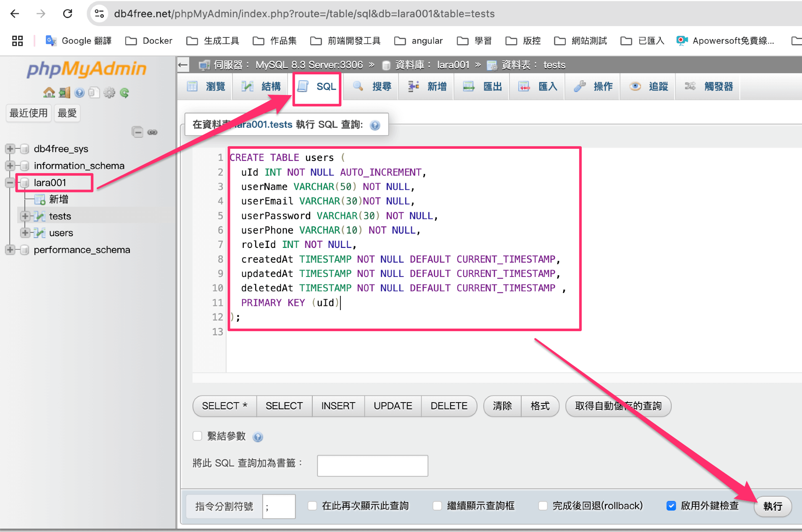The image size is (802, 532).
Task: Expand the users table node
Action: (x=25, y=233)
